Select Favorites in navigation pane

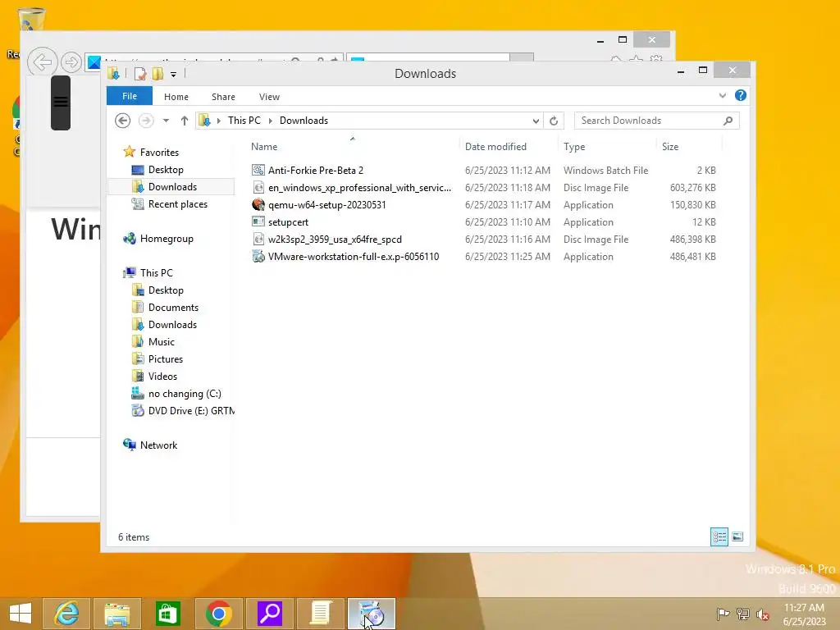click(159, 152)
